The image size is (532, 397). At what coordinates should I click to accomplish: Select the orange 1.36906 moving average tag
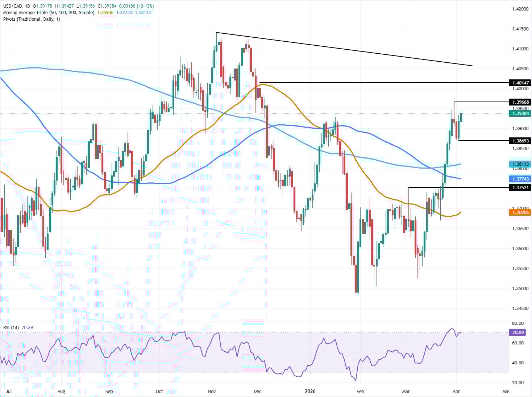coord(520,212)
